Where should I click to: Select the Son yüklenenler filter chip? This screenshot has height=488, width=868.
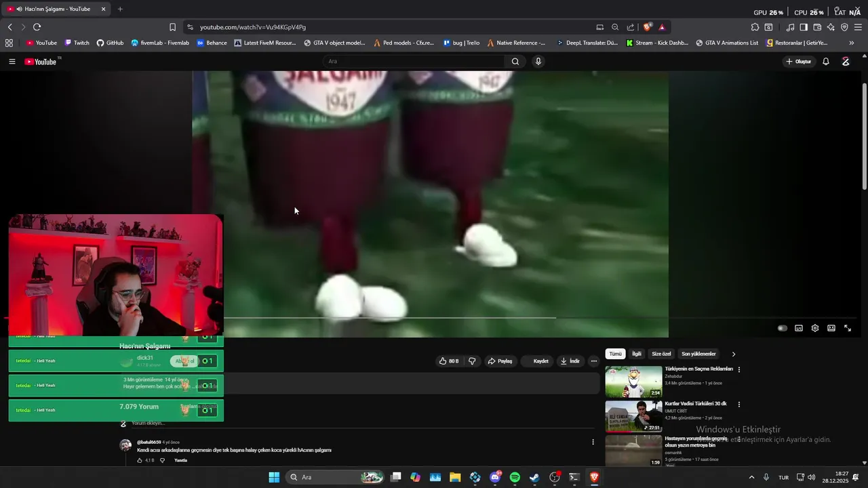tap(698, 354)
